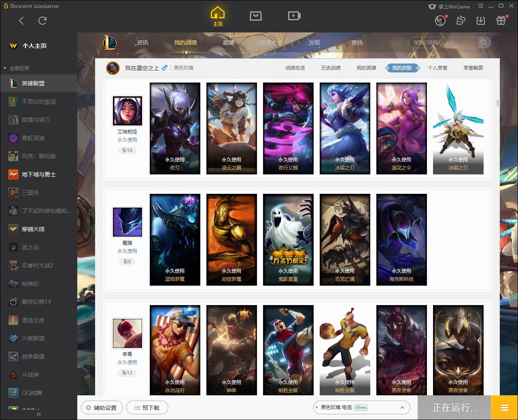Click the search magnifier icon
The image size is (518, 420).
point(484,42)
